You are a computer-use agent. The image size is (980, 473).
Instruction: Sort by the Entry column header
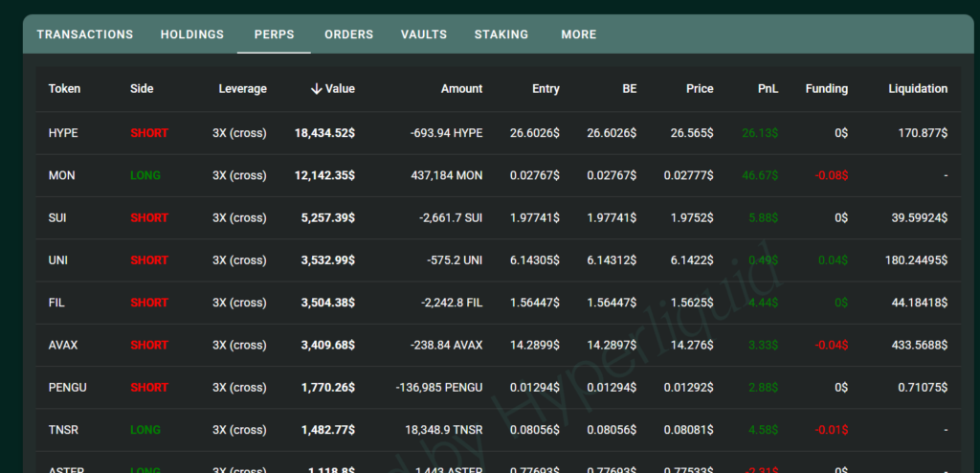(x=546, y=89)
